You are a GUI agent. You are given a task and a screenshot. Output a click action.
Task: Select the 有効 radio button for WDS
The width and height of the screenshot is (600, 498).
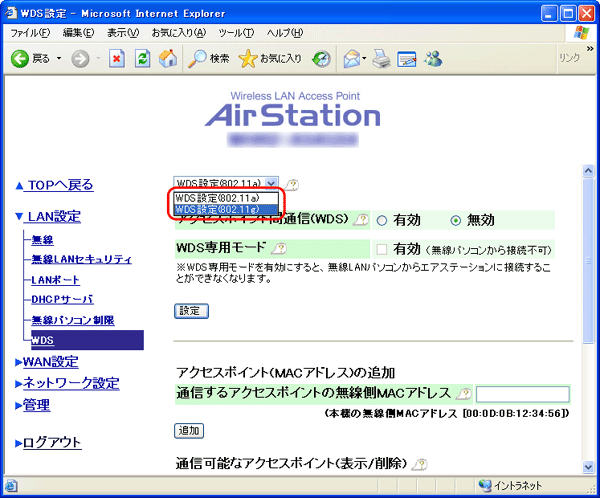click(x=382, y=220)
